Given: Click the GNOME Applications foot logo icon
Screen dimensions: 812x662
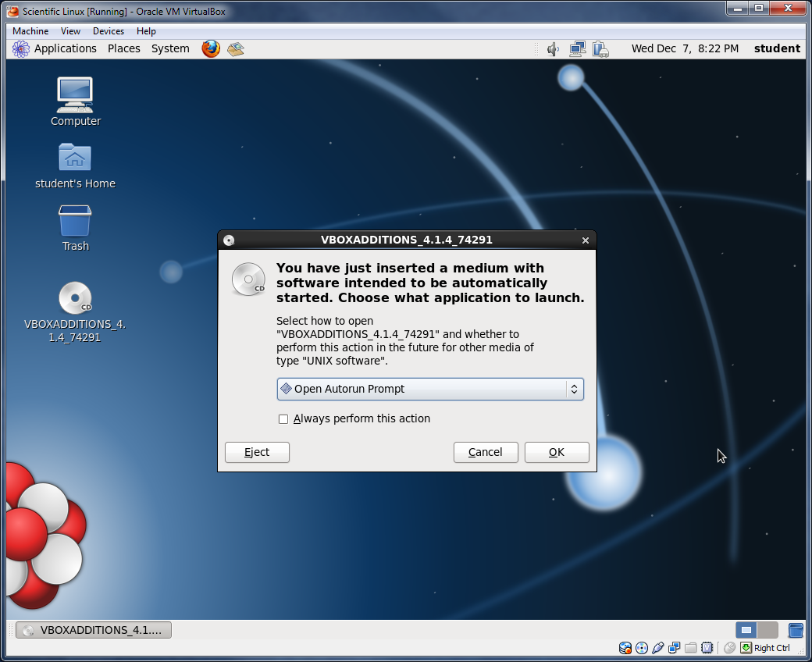Looking at the screenshot, I should pyautogui.click(x=21, y=48).
